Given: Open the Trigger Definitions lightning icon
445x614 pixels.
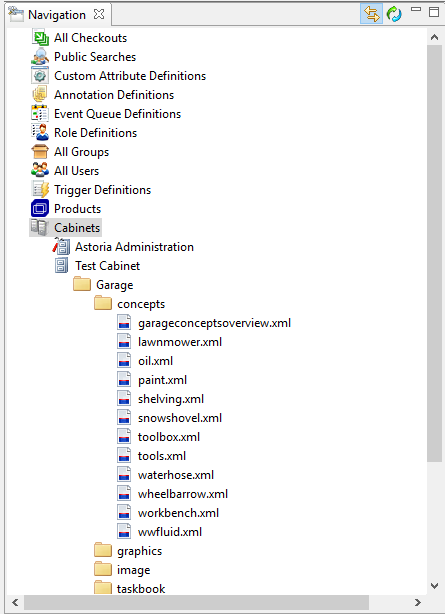Looking at the screenshot, I should click(x=40, y=190).
